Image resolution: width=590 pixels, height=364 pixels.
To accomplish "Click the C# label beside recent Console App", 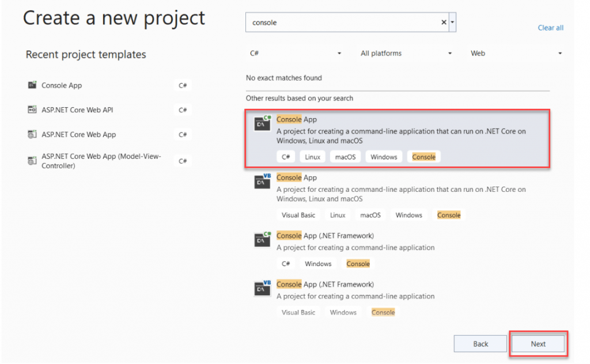I will point(183,85).
